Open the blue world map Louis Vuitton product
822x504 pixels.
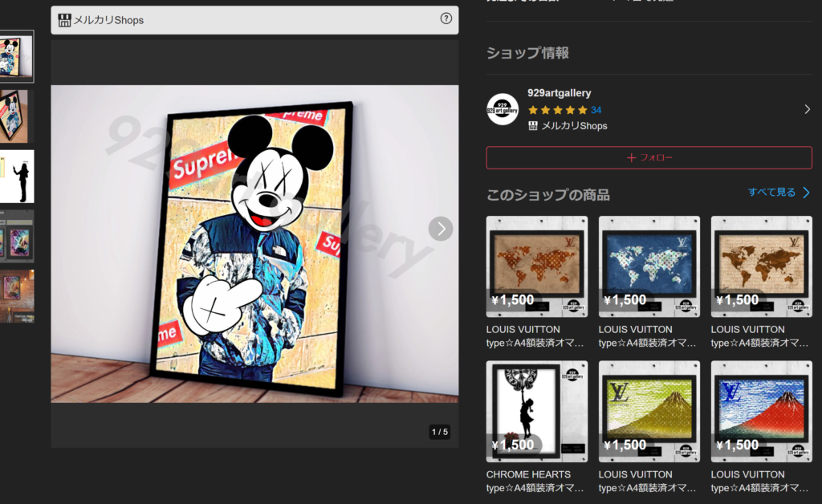(x=649, y=266)
